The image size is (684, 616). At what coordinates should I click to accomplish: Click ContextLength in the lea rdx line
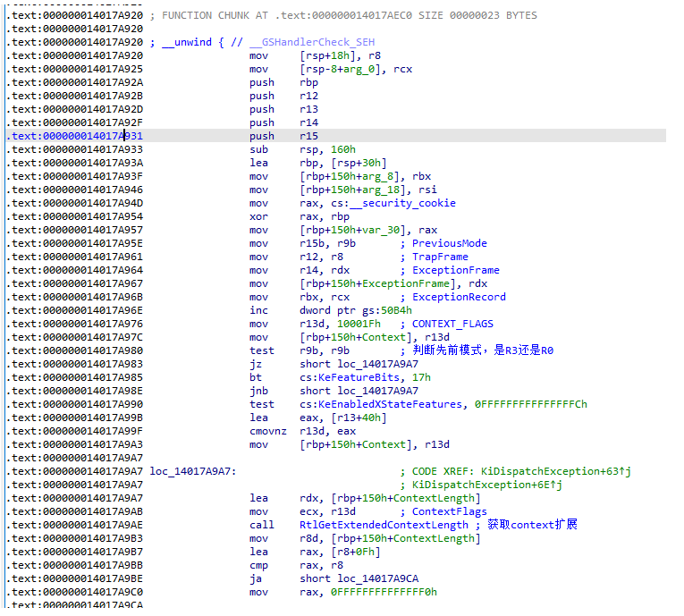434,498
